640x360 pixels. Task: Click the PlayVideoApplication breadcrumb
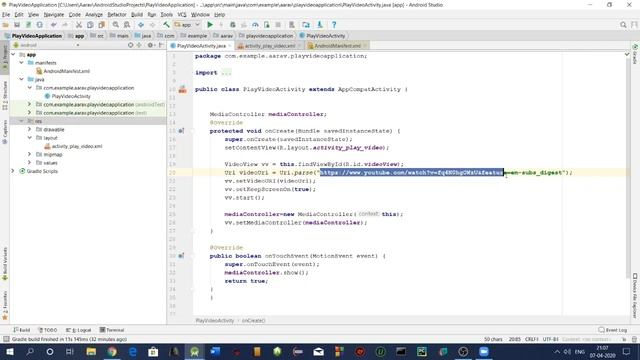pyautogui.click(x=33, y=36)
